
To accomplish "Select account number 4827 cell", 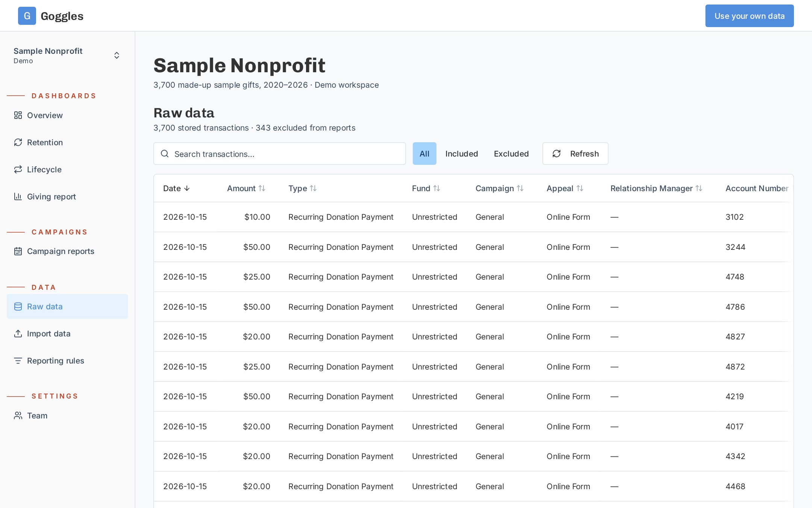I will pyautogui.click(x=735, y=336).
